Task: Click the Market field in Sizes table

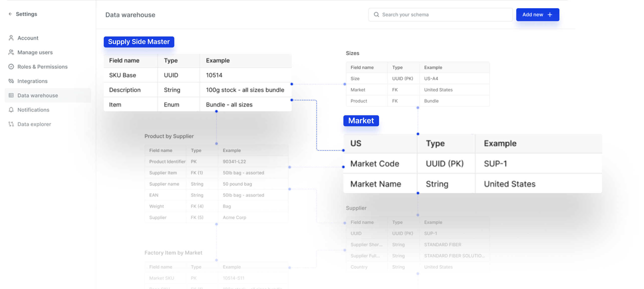Action: pyautogui.click(x=358, y=90)
